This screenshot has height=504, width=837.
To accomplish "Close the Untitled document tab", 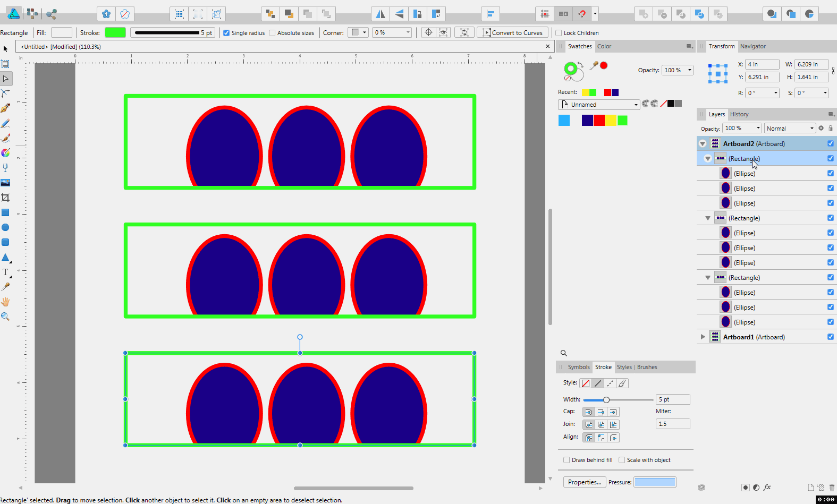I will (548, 46).
